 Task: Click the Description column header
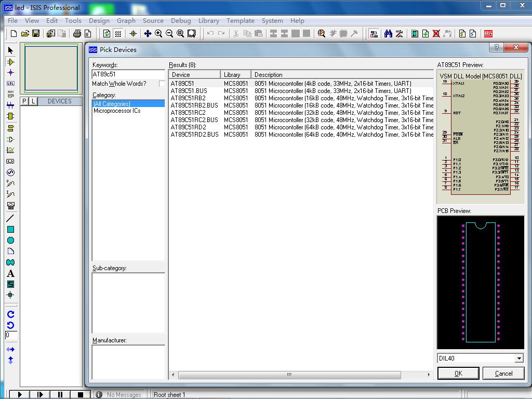tap(342, 75)
